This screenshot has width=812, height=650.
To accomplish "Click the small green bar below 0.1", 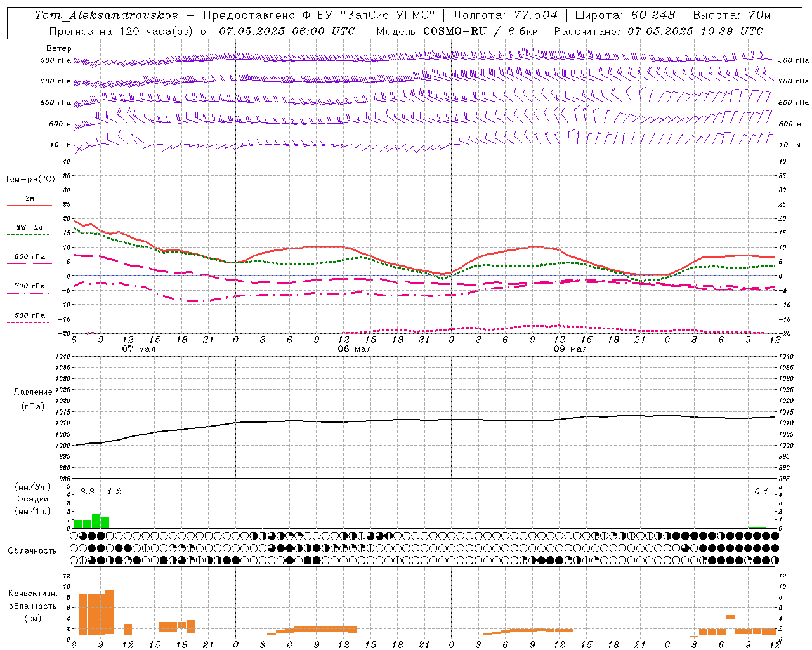I will click(757, 527).
